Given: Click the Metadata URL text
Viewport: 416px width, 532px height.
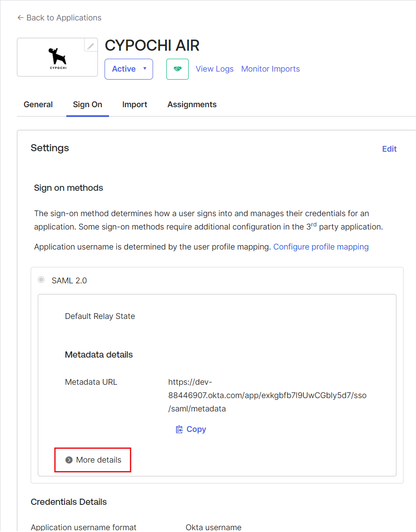Looking at the screenshot, I should [x=267, y=395].
